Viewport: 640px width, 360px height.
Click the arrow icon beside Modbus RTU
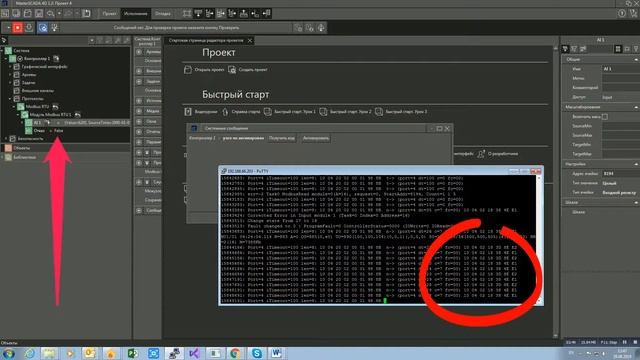[x=55, y=107]
